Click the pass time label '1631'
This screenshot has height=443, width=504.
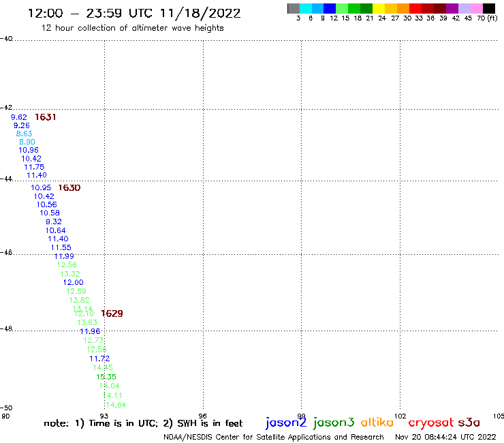pos(46,117)
